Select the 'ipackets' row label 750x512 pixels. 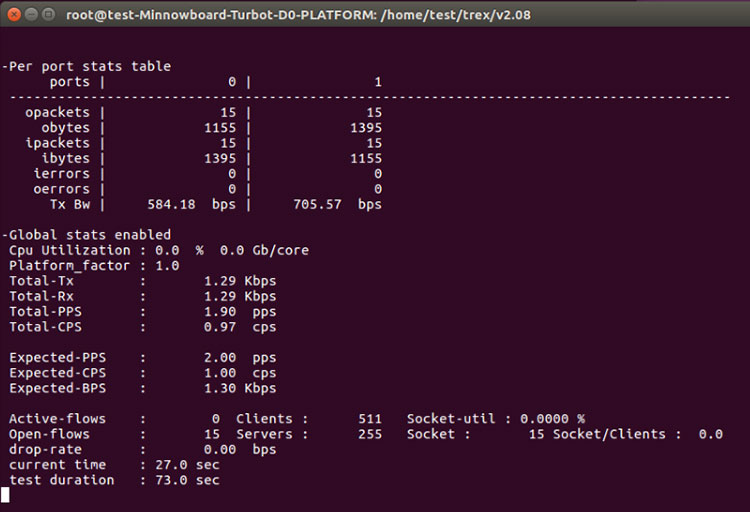click(x=57, y=143)
